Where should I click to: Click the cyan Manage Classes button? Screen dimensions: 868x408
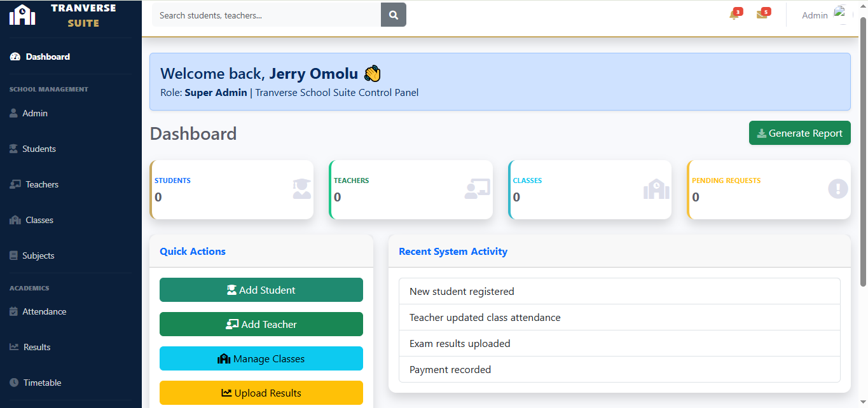click(261, 358)
